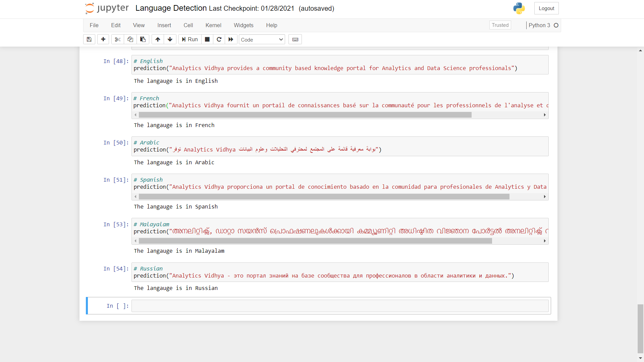Screen dimensions: 644x362
Task: Click output 'The langauge is in Arabic'
Action: point(174,163)
